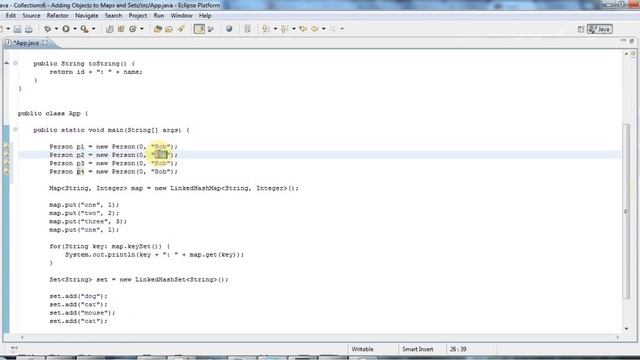Open the Source menu
This screenshot has height=360, width=640.
click(31, 16)
